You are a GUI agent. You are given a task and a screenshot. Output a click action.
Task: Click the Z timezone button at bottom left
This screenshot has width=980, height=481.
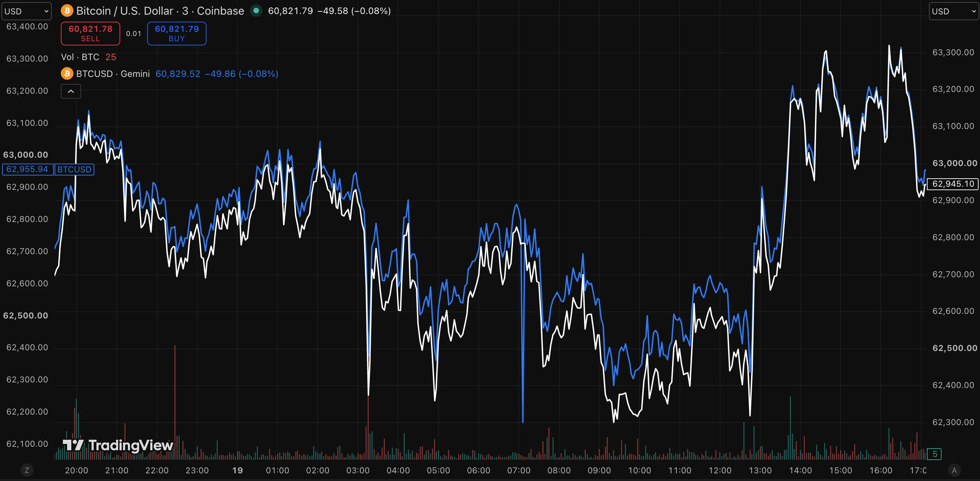(27, 471)
